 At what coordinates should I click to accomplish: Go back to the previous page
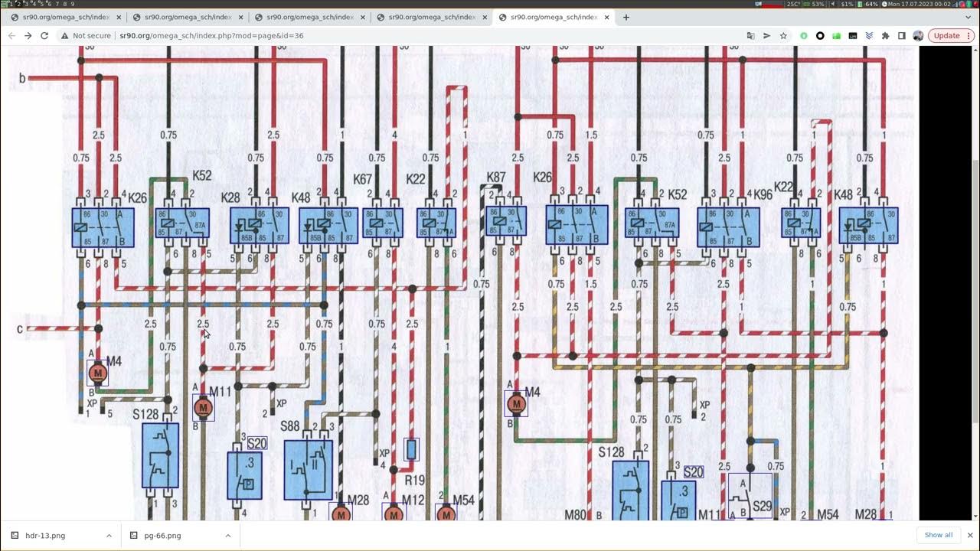[x=11, y=35]
